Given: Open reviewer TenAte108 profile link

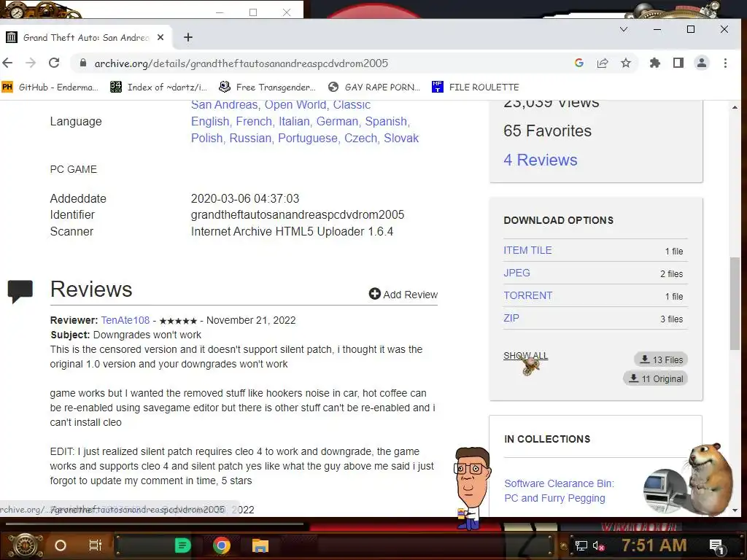Looking at the screenshot, I should pos(125,321).
